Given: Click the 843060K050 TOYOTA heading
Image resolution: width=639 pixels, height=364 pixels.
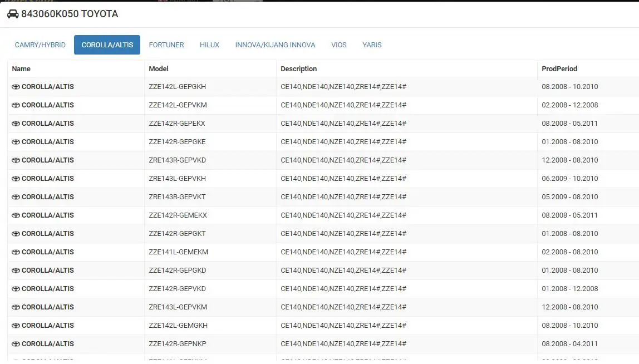Looking at the screenshot, I should coord(70,14).
